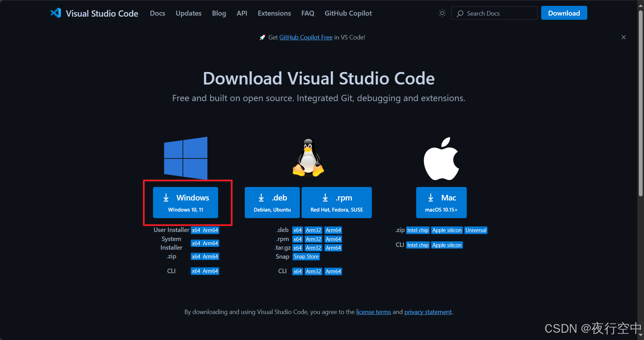Select Windows User Installer x64
The image size is (644, 340).
point(196,230)
